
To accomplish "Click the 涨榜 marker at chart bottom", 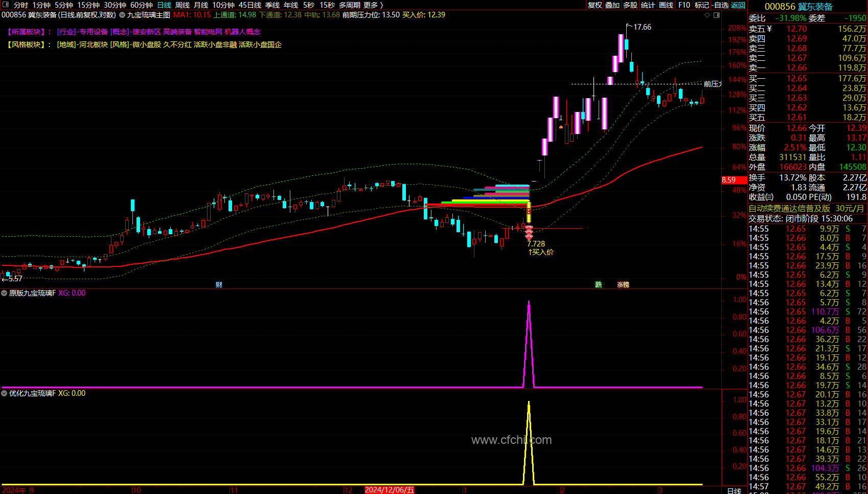I will click(623, 285).
